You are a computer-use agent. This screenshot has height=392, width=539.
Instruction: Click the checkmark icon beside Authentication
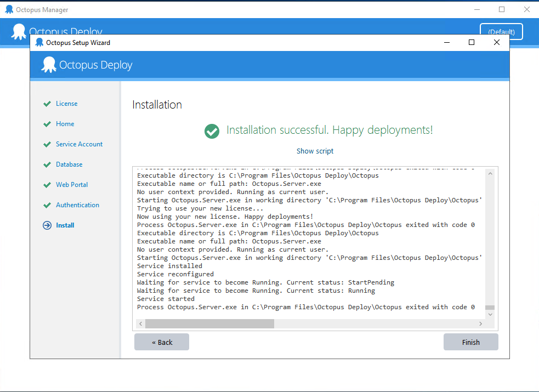click(47, 205)
